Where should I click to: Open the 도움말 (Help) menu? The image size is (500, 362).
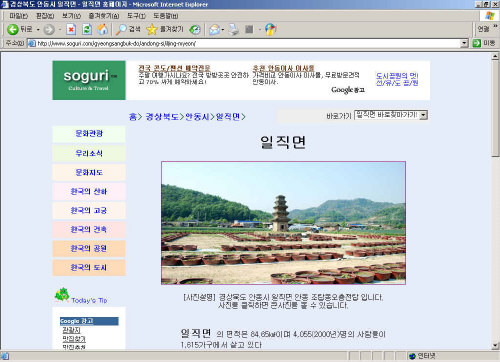pos(166,16)
